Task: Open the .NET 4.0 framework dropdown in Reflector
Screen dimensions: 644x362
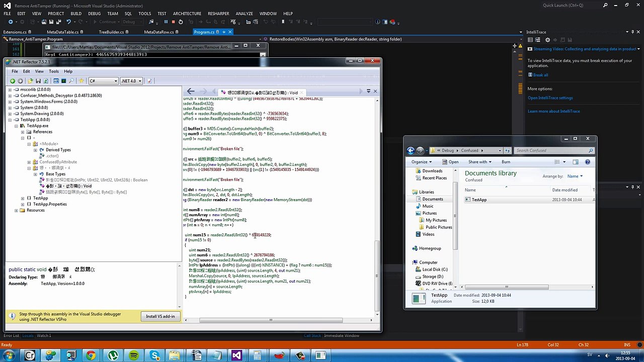Action: pyautogui.click(x=131, y=81)
